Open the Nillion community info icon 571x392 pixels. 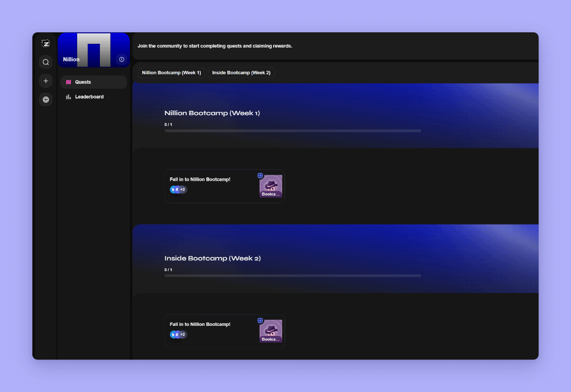point(122,59)
